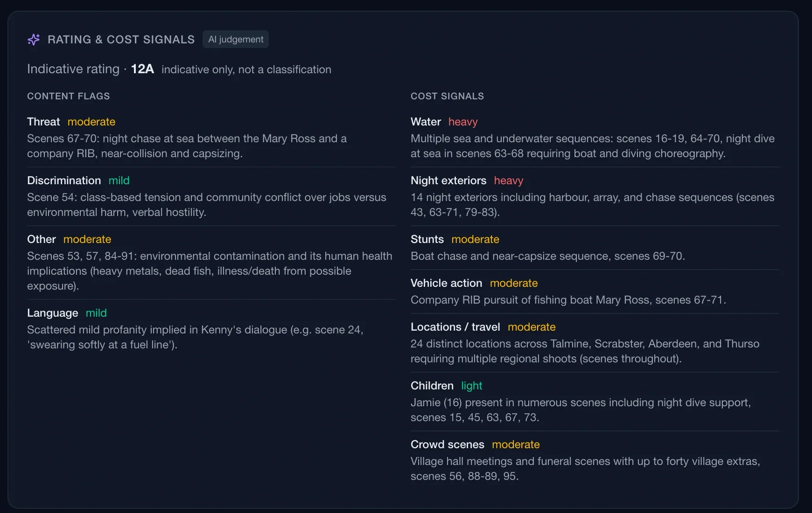Click the COST SIGNALS section header
812x513 pixels.
448,96
